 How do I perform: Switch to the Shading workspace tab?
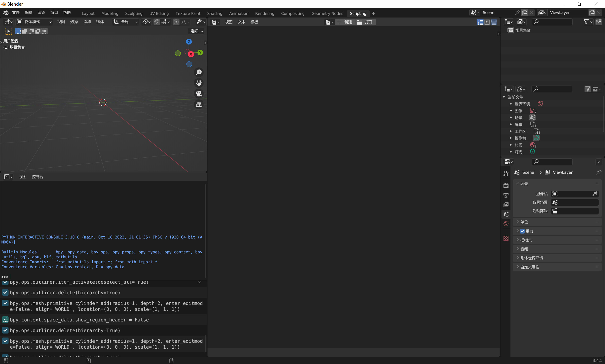pyautogui.click(x=215, y=13)
